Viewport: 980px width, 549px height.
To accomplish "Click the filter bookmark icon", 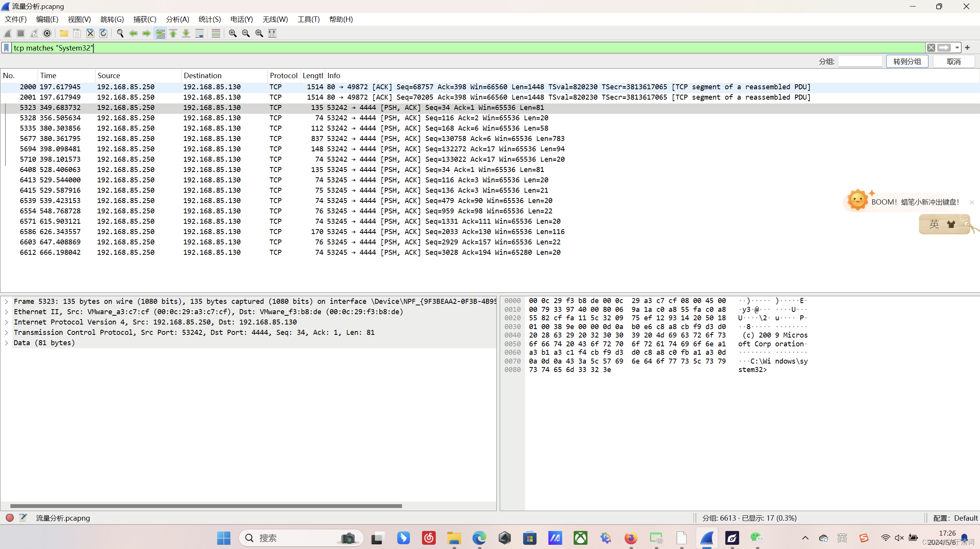I will pyautogui.click(x=7, y=48).
